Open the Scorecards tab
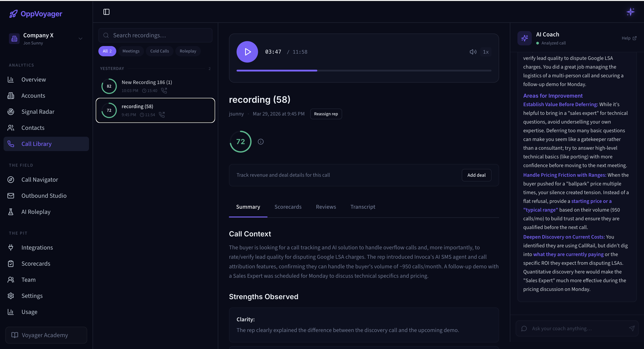The height and width of the screenshot is (349, 644). (x=288, y=207)
